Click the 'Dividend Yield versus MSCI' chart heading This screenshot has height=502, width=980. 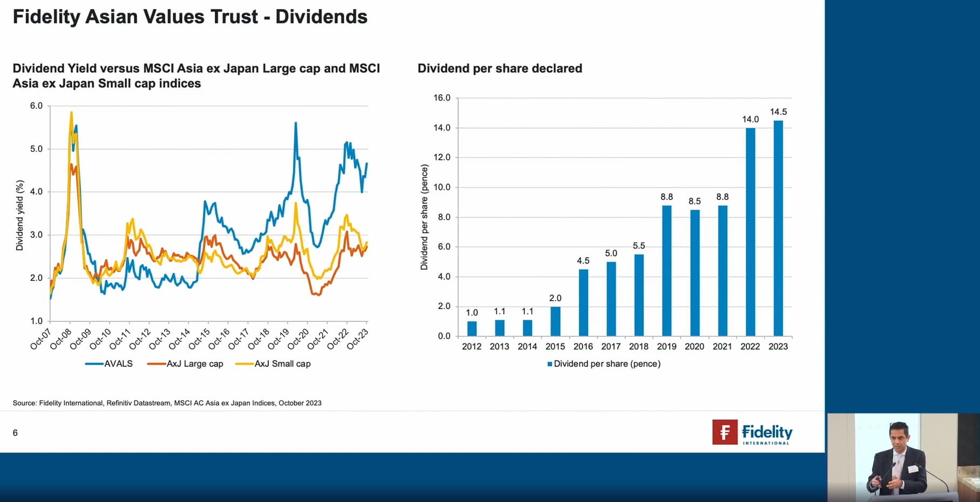(196, 76)
